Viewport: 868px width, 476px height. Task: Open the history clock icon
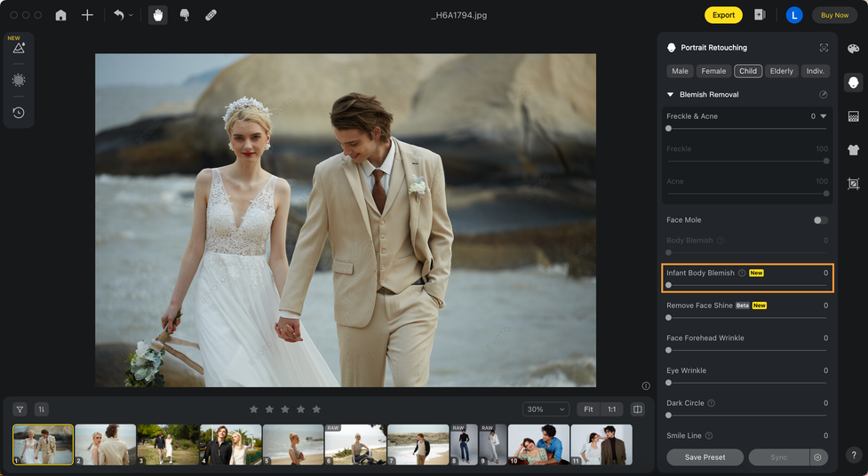tap(19, 113)
